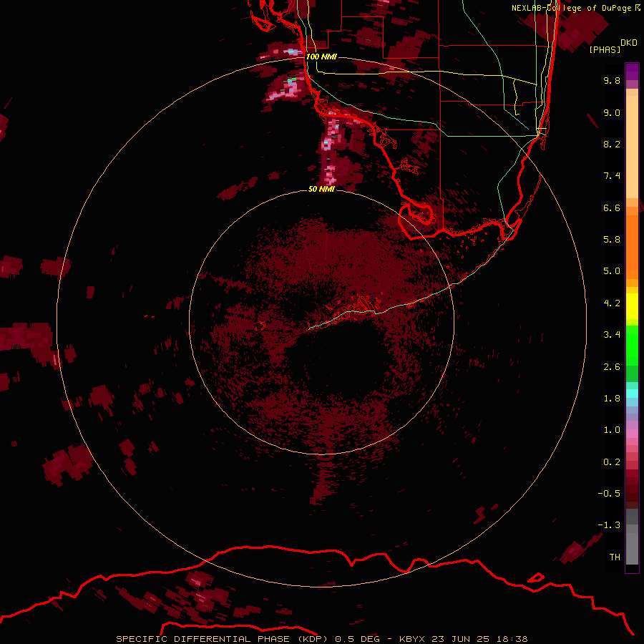644x644 pixels.
Task: Pick the yellow color bar segment
Action: [x=632, y=306]
